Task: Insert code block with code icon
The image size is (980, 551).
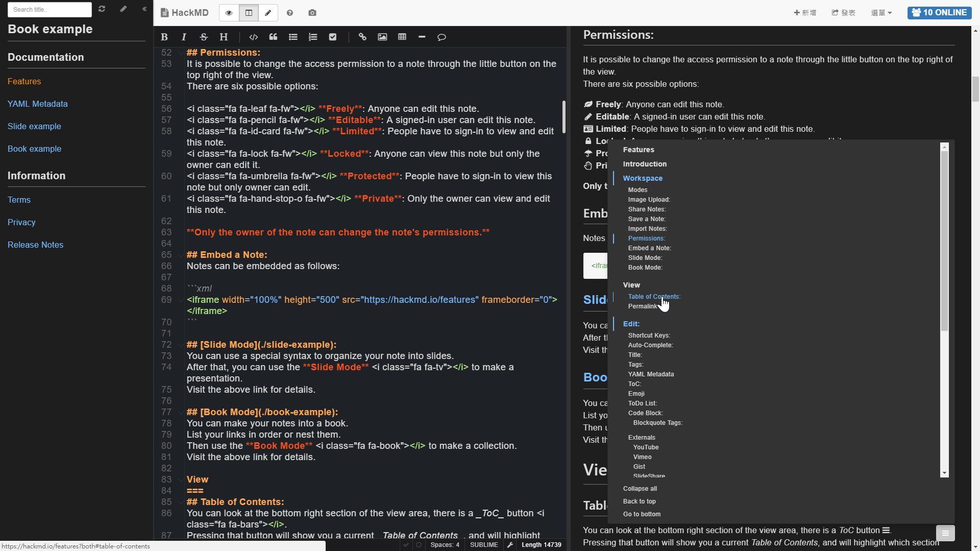Action: 253,37
